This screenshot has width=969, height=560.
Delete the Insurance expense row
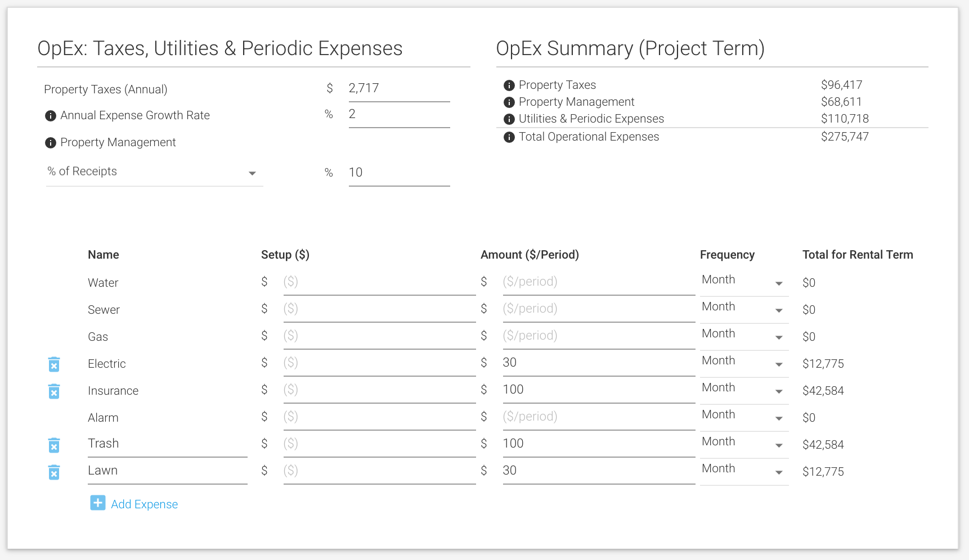(x=54, y=391)
